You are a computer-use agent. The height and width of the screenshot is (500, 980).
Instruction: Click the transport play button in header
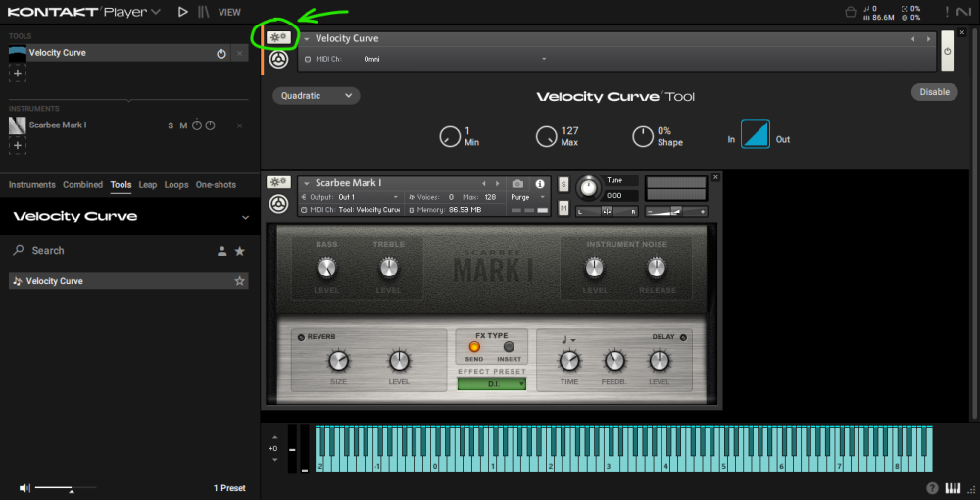(x=182, y=11)
